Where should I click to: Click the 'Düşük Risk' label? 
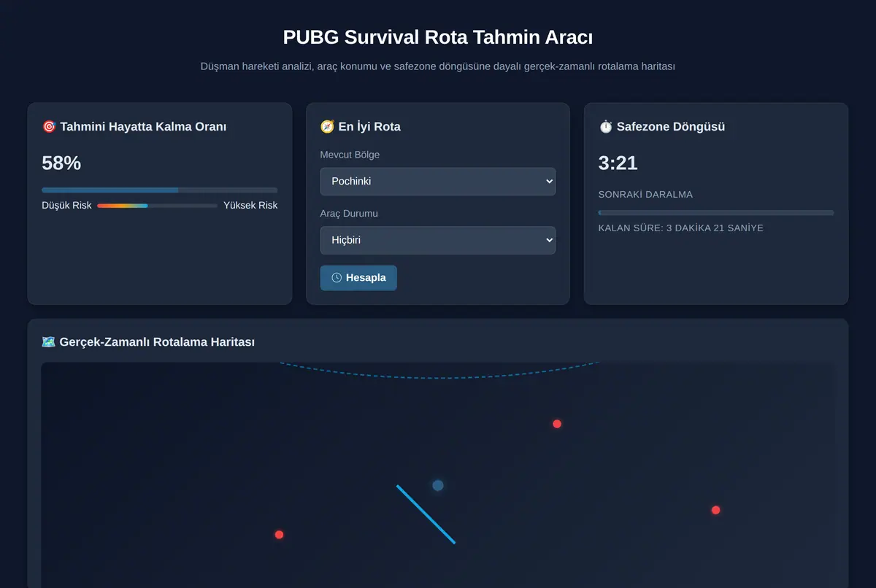[x=66, y=206]
